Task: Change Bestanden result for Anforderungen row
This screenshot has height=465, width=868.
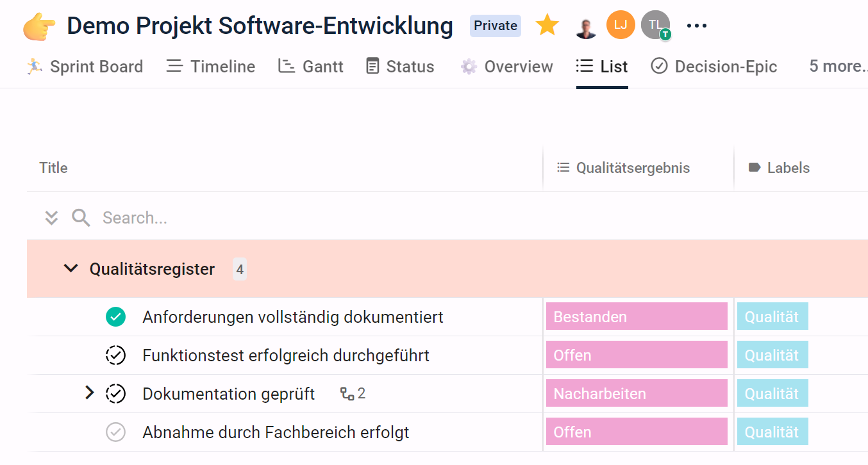Action: [637, 316]
